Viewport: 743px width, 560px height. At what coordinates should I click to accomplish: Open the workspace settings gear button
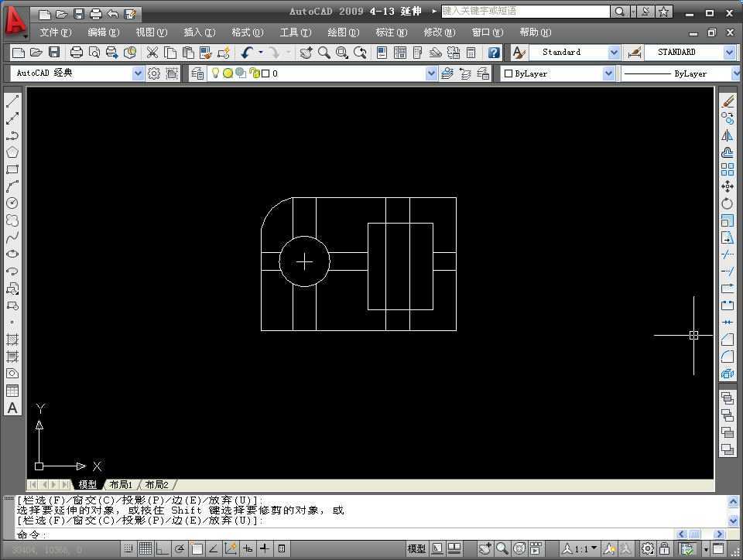[x=154, y=73]
